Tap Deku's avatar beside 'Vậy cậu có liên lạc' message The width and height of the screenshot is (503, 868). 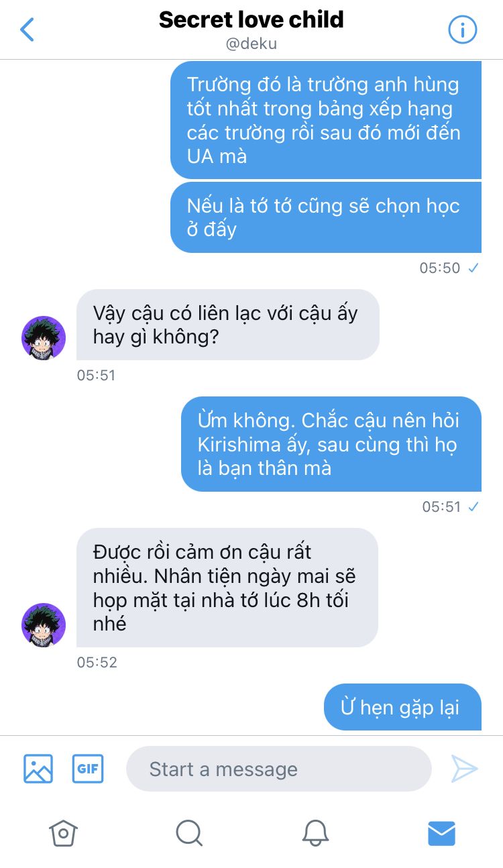click(44, 338)
